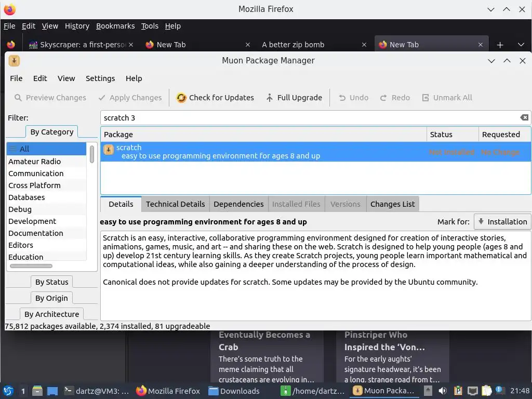Mark scratch for Installation

(x=502, y=221)
